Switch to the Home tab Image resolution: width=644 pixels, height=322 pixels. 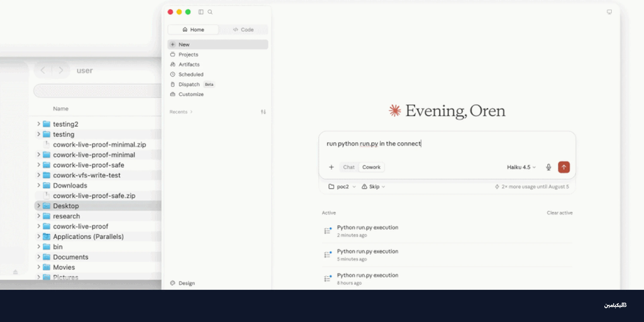(193, 29)
